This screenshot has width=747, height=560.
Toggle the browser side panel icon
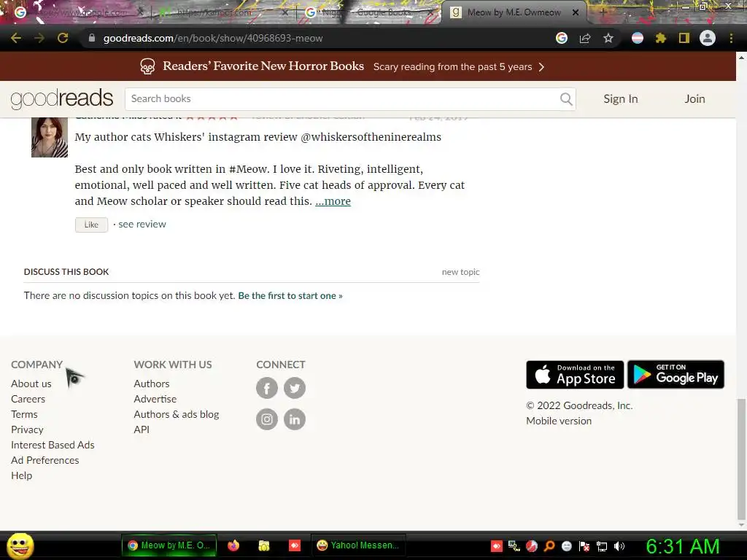pos(684,38)
